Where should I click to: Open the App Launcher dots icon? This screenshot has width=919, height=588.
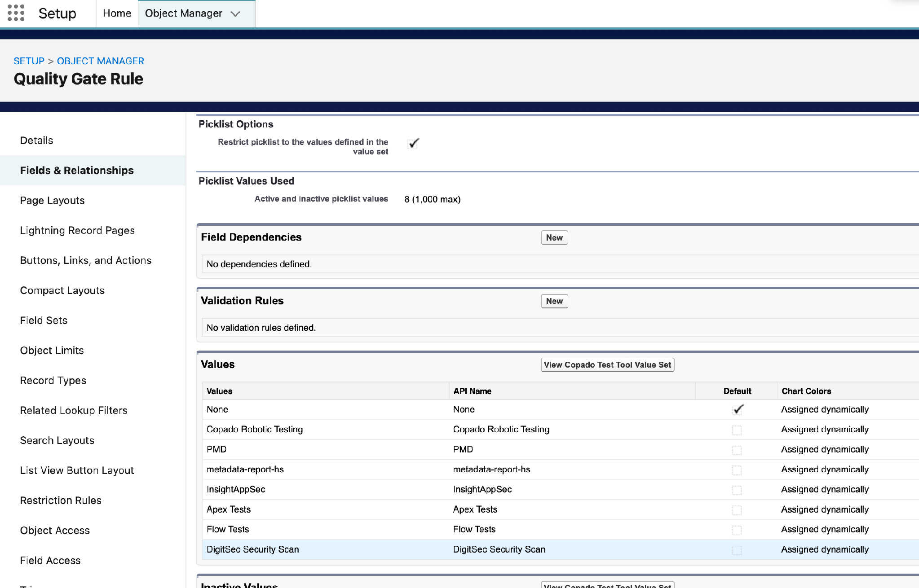pyautogui.click(x=16, y=13)
